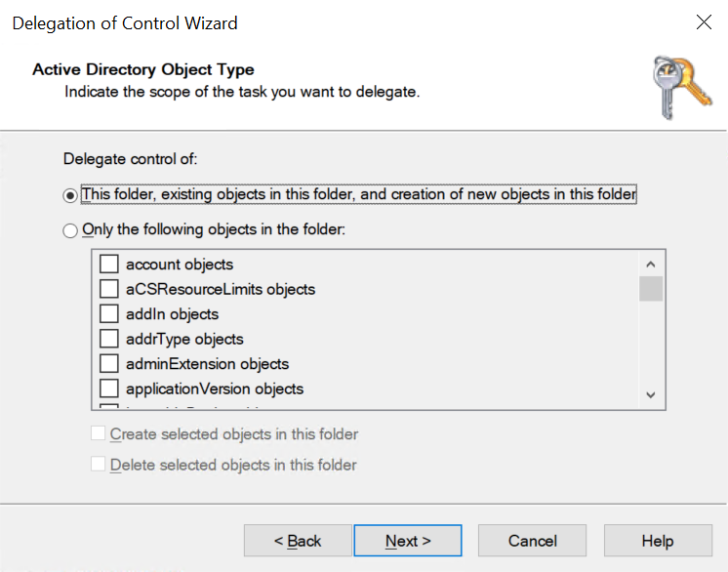728x572 pixels.
Task: Go back with the Back button
Action: [x=298, y=541]
